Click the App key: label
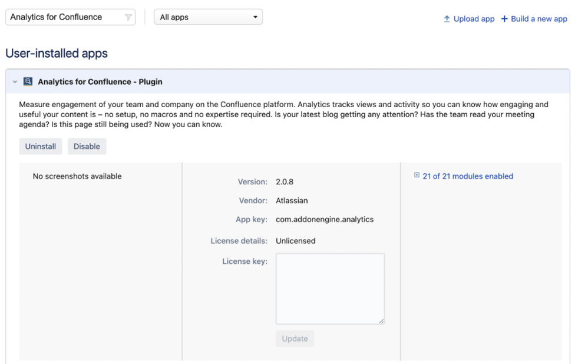 [x=252, y=219]
